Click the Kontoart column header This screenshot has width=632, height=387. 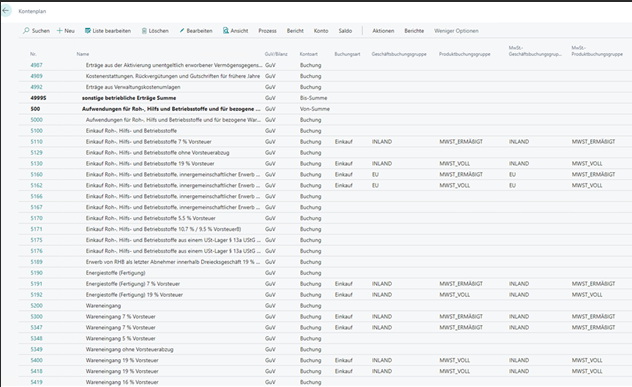(x=308, y=54)
